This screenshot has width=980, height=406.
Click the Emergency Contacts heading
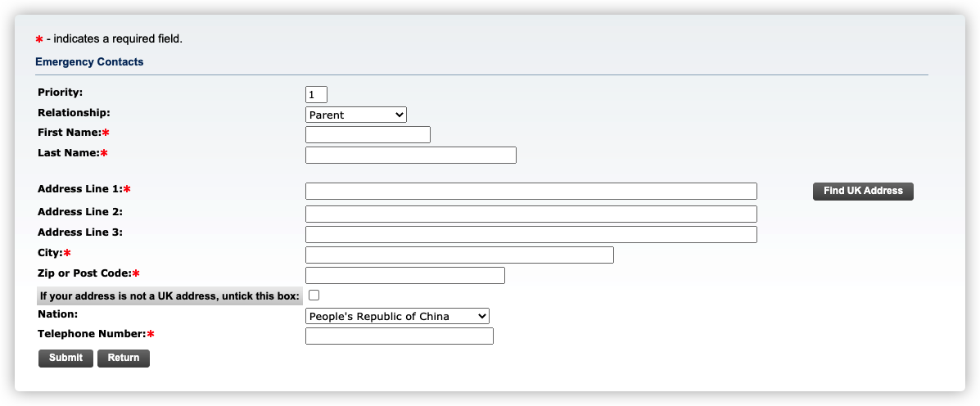point(89,62)
